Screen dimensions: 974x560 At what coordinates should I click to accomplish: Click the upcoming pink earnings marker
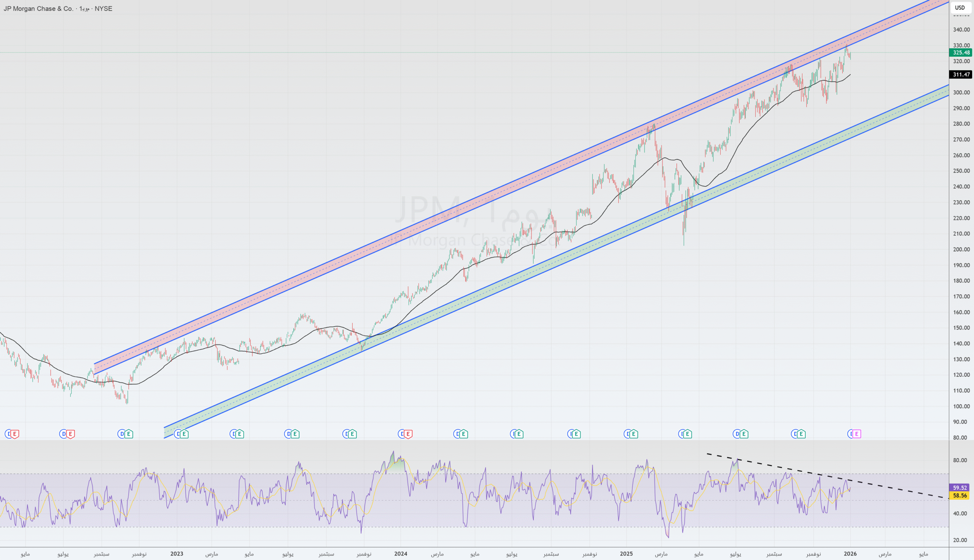857,434
